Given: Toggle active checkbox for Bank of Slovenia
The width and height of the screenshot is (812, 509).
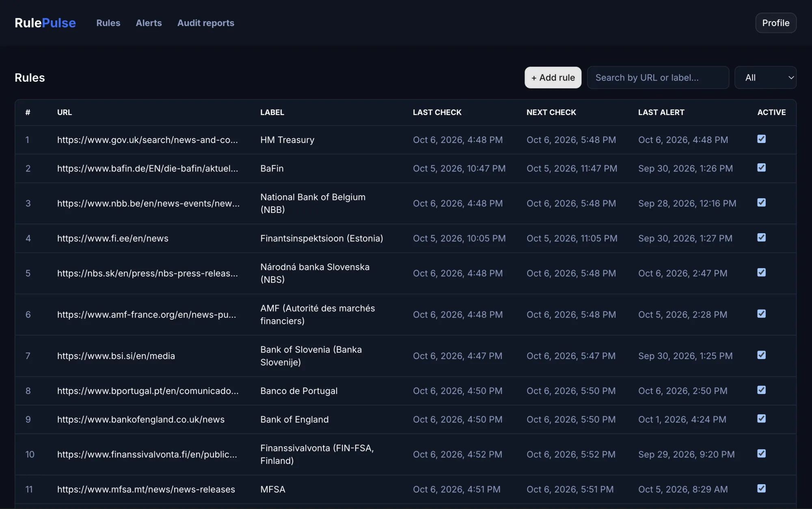Looking at the screenshot, I should click(x=761, y=355).
